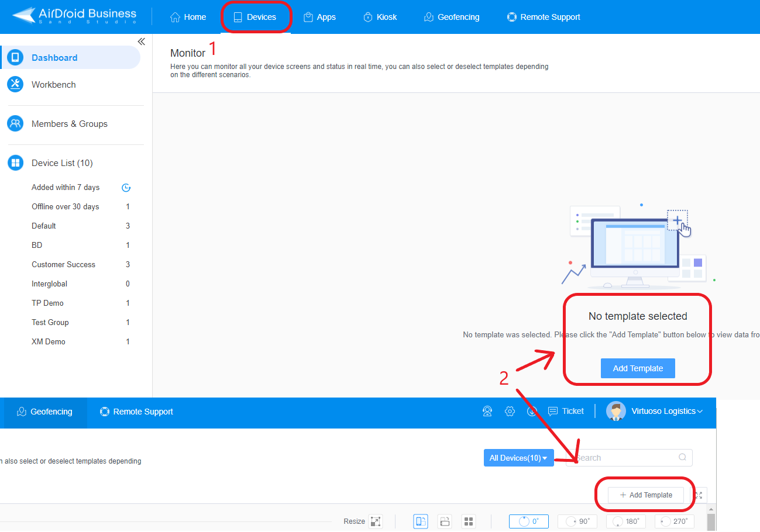Click the blue Add Template button
The image size is (760, 532).
point(638,368)
